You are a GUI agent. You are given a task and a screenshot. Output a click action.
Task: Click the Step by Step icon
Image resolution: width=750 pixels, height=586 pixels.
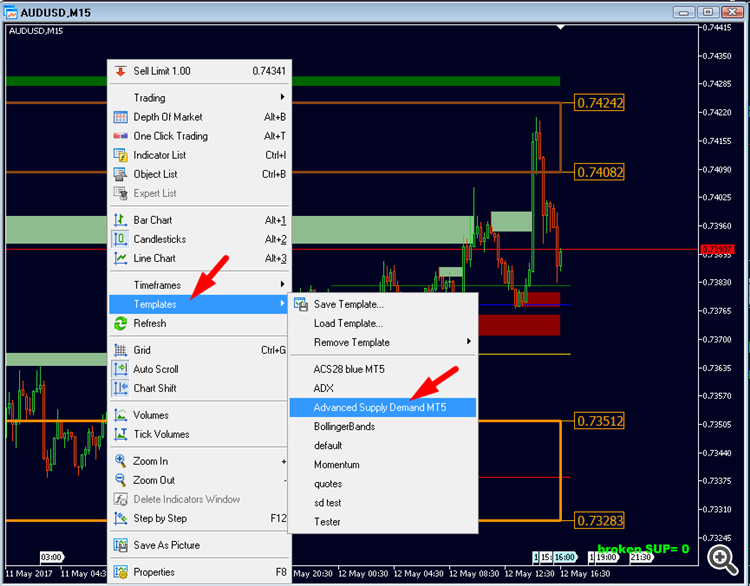121,519
